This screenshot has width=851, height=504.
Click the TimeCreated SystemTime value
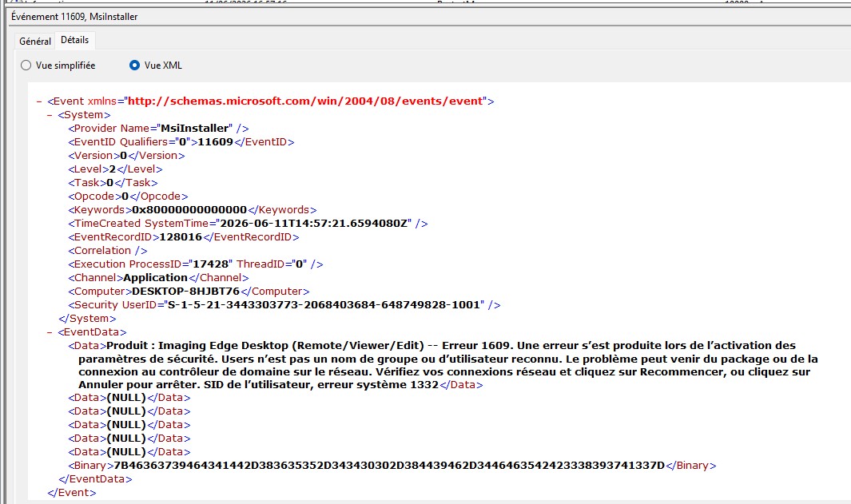click(x=314, y=224)
